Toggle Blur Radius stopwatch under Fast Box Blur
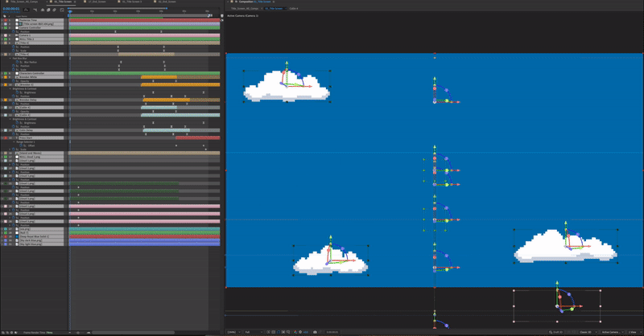644x336 pixels. (x=17, y=62)
